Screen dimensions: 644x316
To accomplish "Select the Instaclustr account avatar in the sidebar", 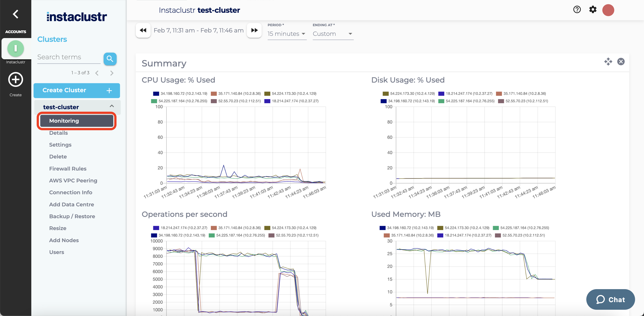I will (x=15, y=49).
